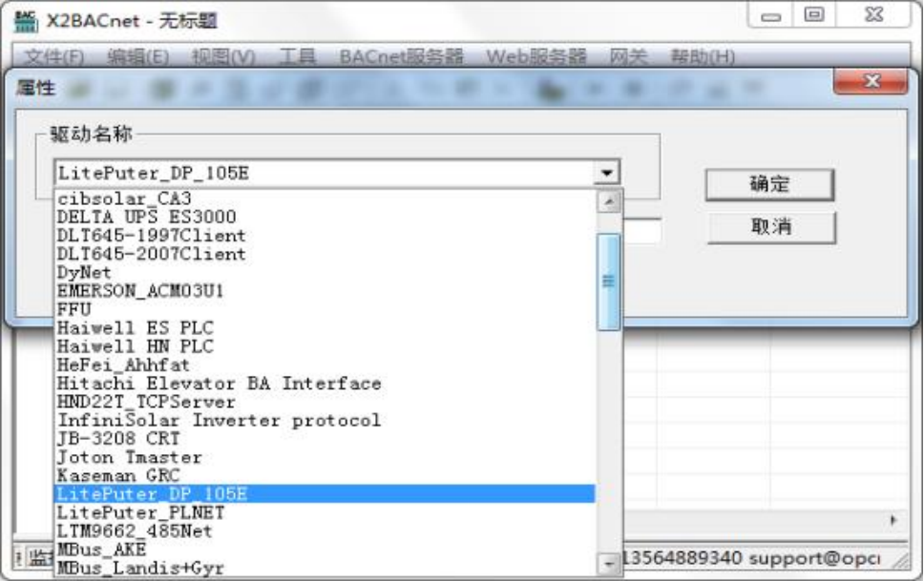This screenshot has height=581, width=924.
Task: Open the 工具 menu
Action: [298, 57]
